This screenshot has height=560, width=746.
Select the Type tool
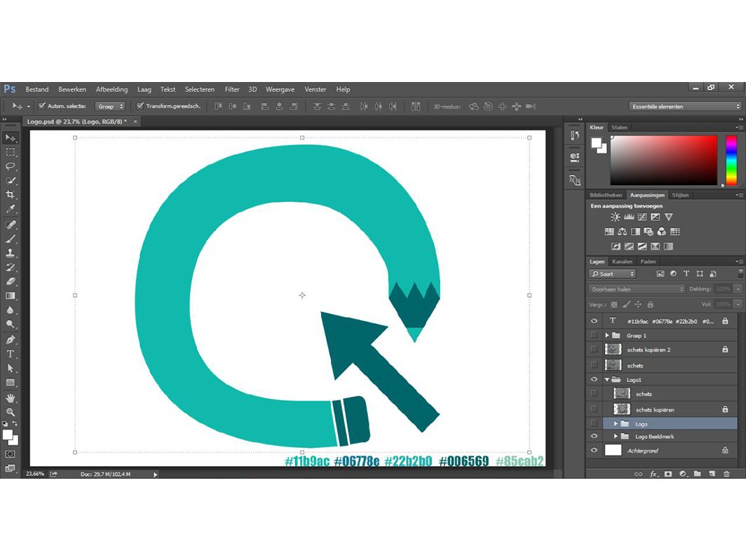tap(11, 354)
